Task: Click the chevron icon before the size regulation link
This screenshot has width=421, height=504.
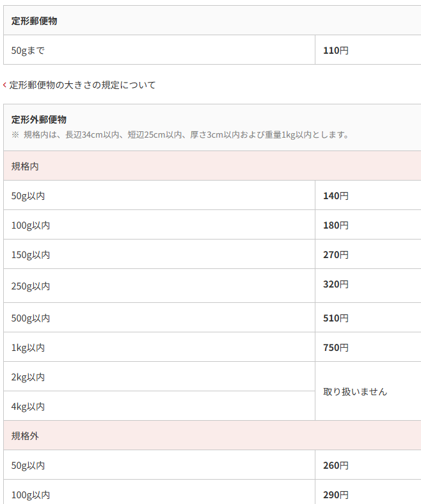Action: coord(5,85)
